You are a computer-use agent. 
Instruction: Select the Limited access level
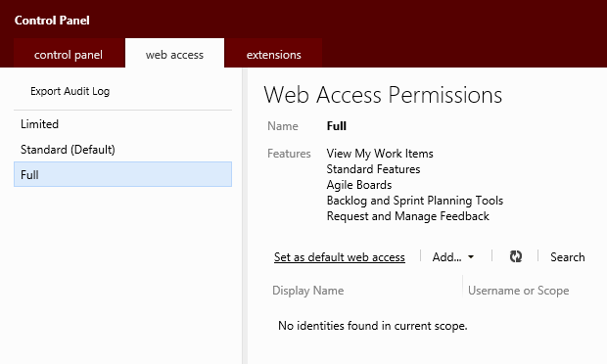click(x=122, y=124)
